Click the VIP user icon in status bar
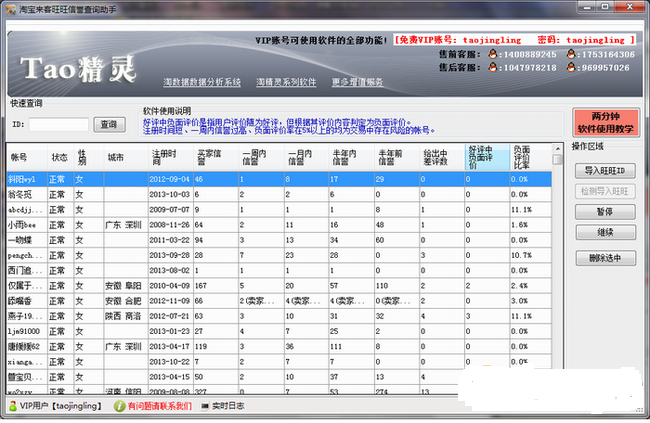This screenshot has height=423, width=650. 13,406
